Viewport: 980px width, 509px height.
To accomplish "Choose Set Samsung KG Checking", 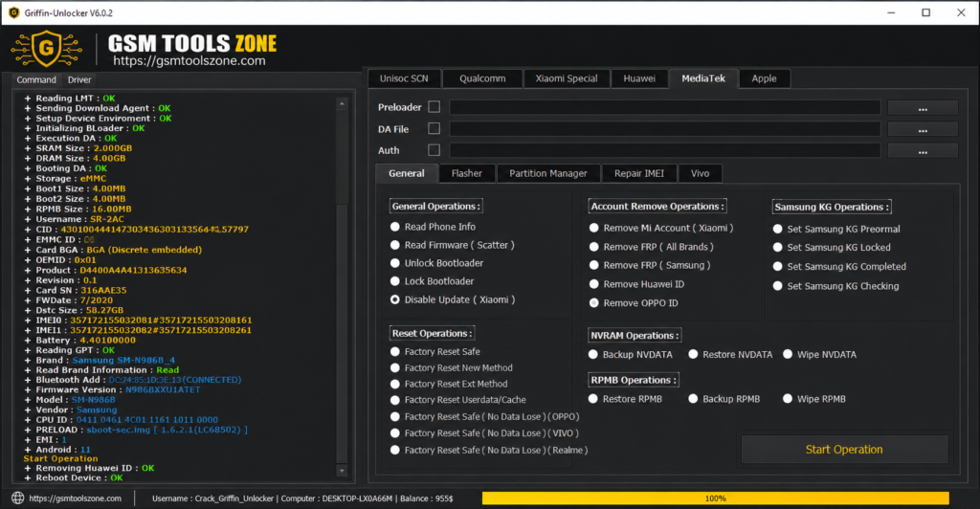I will tap(777, 286).
